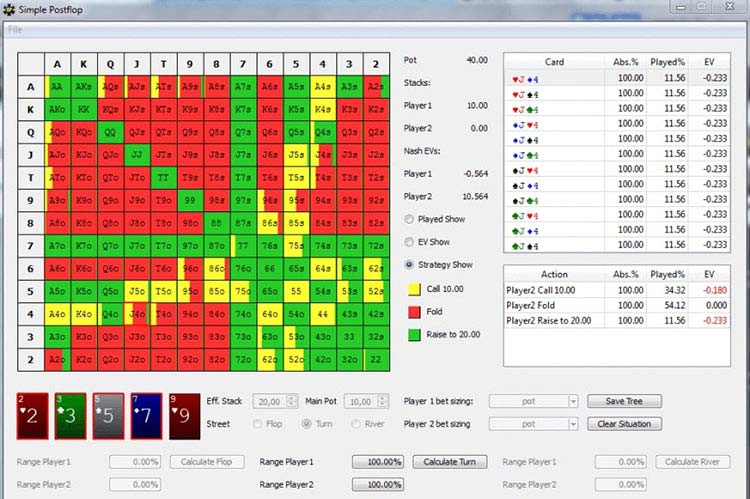Enable the EV Show option

coord(410,242)
